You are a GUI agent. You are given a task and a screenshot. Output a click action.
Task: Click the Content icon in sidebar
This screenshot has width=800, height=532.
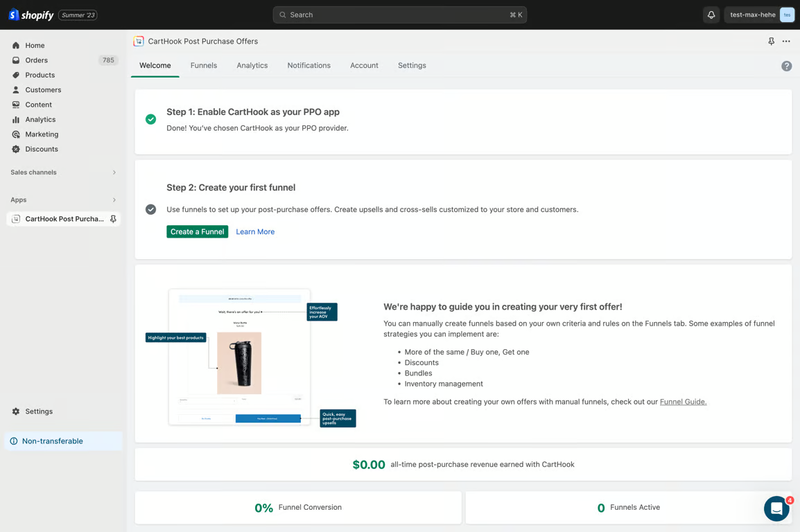pos(16,105)
